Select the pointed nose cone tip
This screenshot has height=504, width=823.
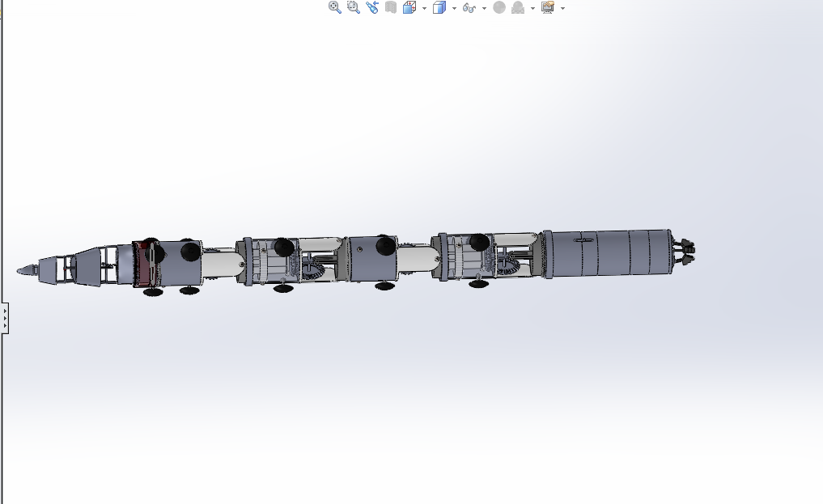click(x=26, y=271)
